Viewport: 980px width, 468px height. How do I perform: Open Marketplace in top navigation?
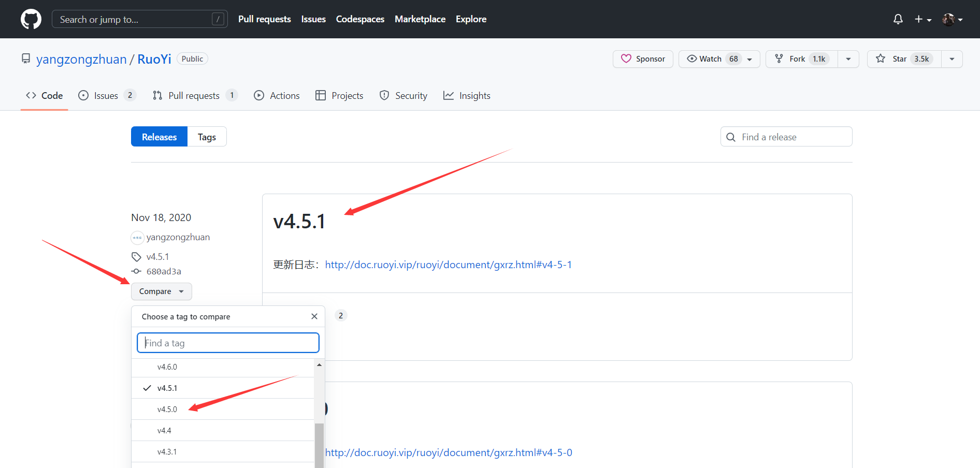pos(420,19)
